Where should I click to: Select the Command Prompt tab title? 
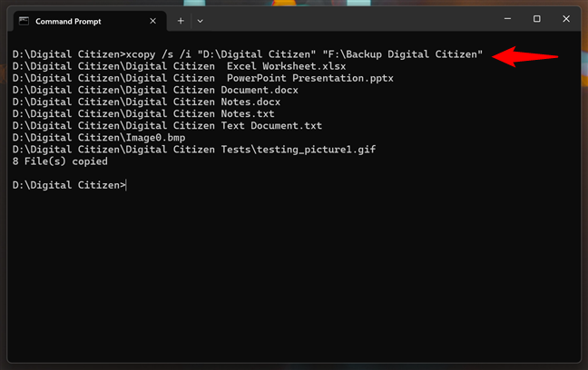pyautogui.click(x=68, y=20)
